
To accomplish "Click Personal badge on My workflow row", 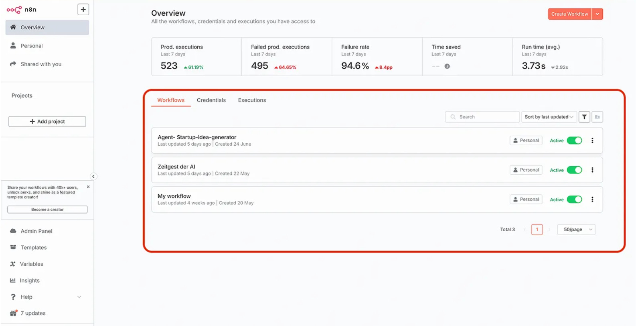I will 526,200.
